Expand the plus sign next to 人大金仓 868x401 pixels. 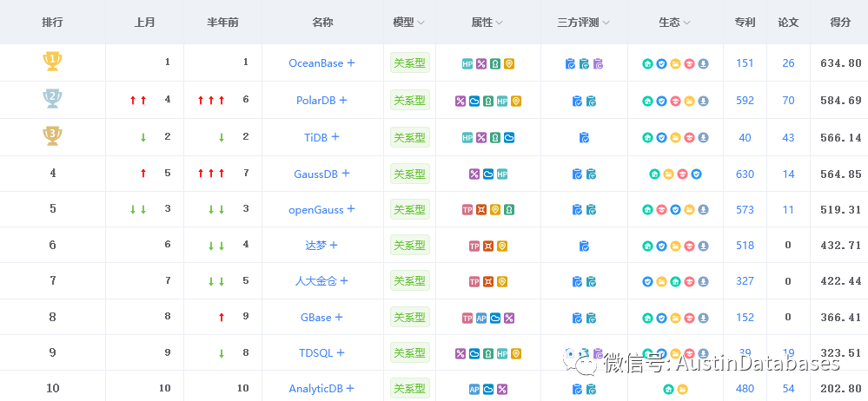point(344,281)
